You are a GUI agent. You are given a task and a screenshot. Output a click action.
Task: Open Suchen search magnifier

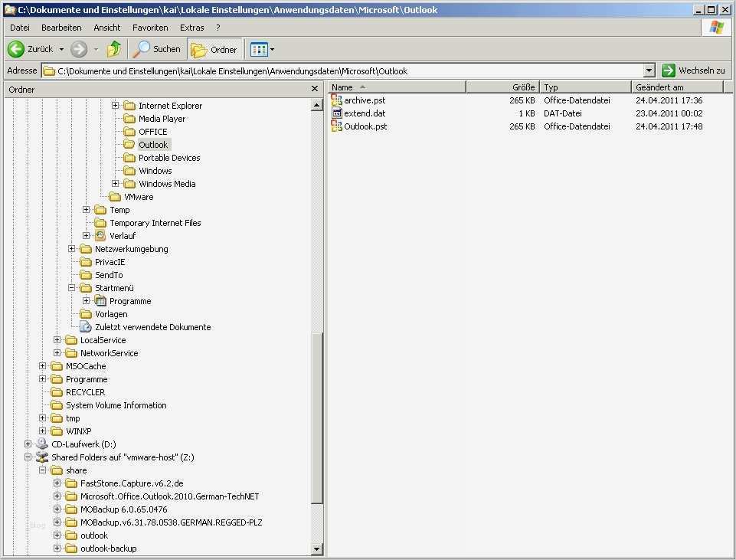[x=141, y=49]
